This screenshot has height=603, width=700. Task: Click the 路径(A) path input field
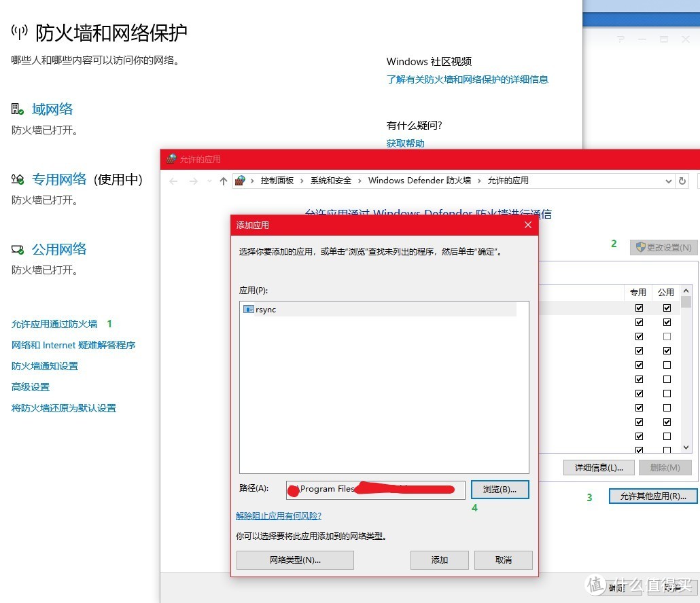point(375,490)
